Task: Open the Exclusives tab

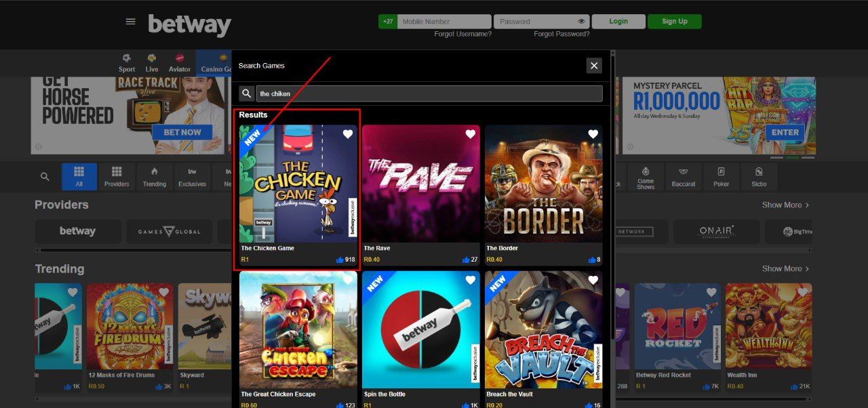Action: coord(192,176)
